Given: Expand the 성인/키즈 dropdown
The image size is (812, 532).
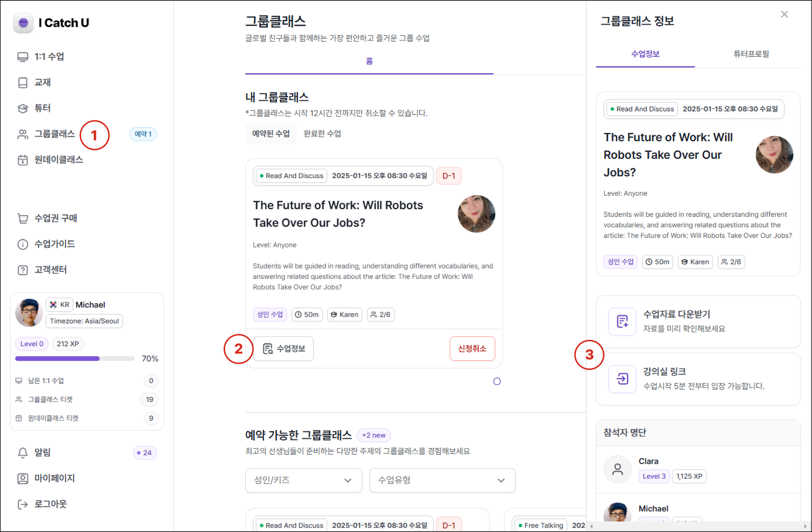Looking at the screenshot, I should (x=303, y=480).
